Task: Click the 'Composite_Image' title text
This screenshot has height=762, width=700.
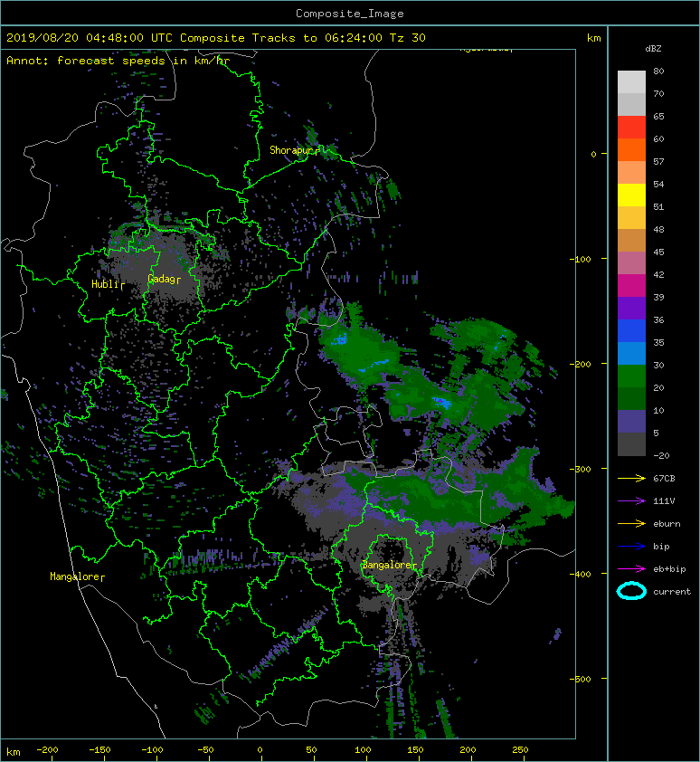Action: pyautogui.click(x=350, y=14)
